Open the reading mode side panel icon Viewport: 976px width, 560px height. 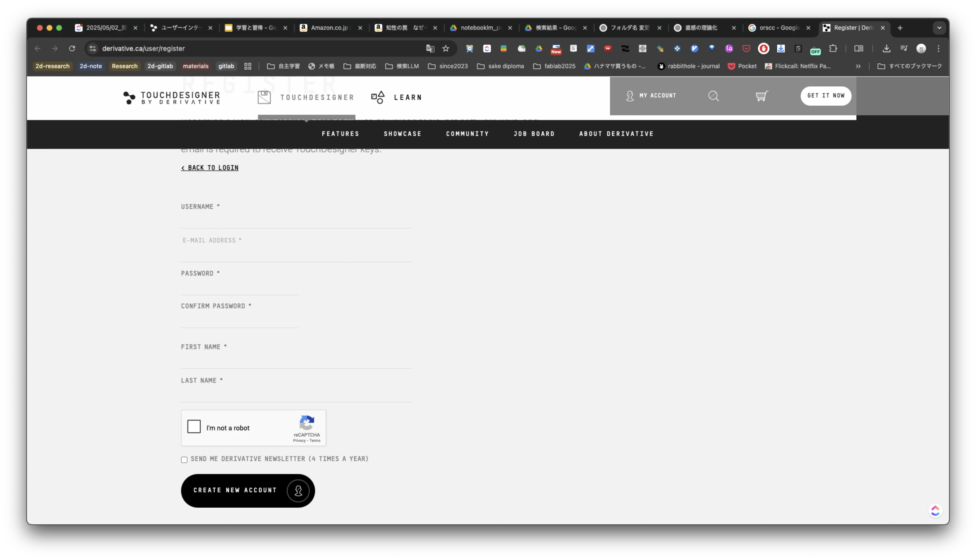tap(858, 49)
